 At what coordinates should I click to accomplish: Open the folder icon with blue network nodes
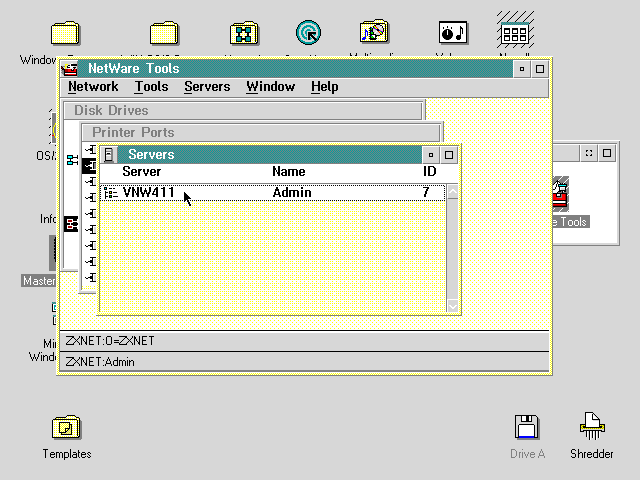point(244,33)
